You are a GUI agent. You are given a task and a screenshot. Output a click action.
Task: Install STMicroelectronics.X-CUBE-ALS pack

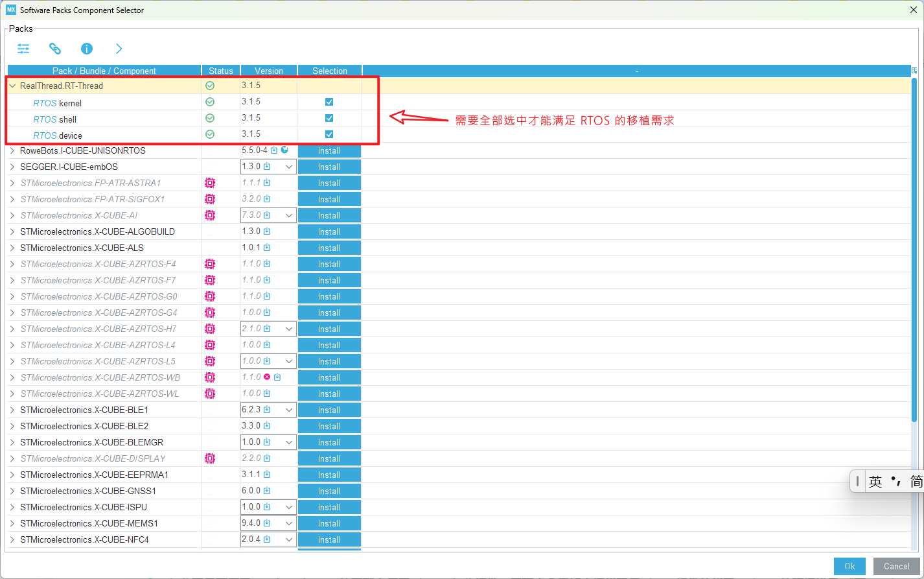(x=329, y=248)
